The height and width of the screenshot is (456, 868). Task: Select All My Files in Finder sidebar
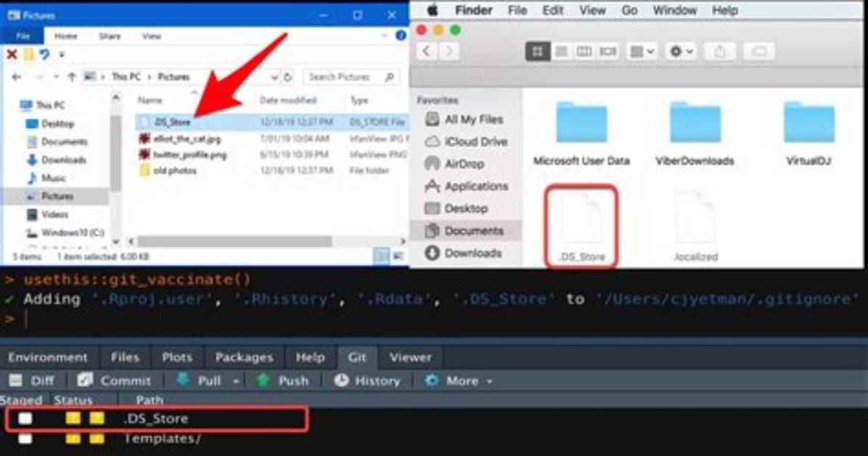pyautogui.click(x=465, y=119)
